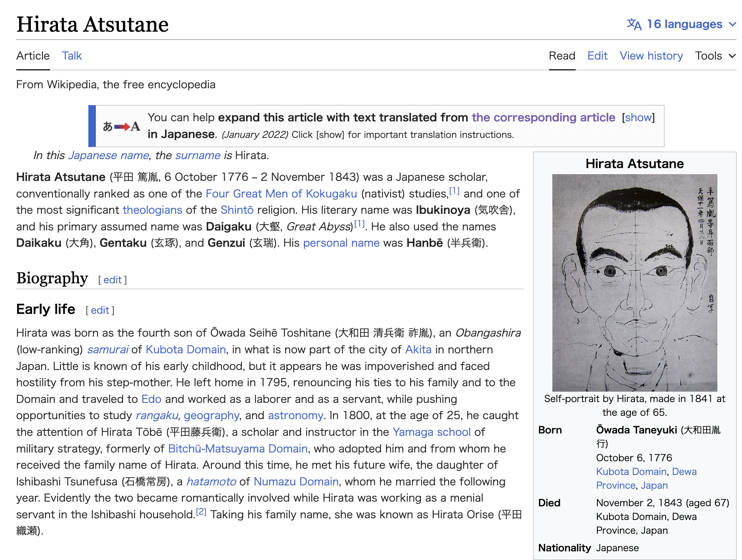Open the 'theologians' link
The height and width of the screenshot is (560, 742).
[x=153, y=210]
